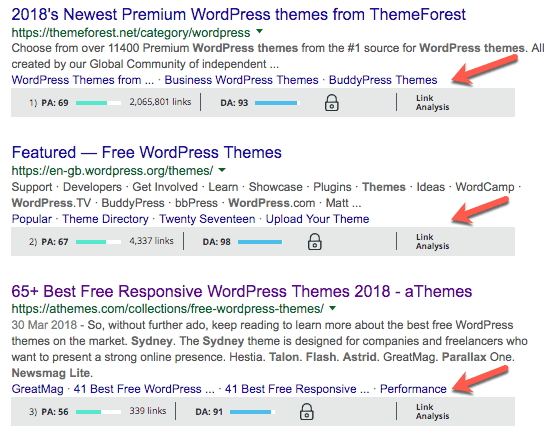Image resolution: width=550 pixels, height=435 pixels.
Task: Click the 'DA: 98' label
Action: tap(216, 242)
